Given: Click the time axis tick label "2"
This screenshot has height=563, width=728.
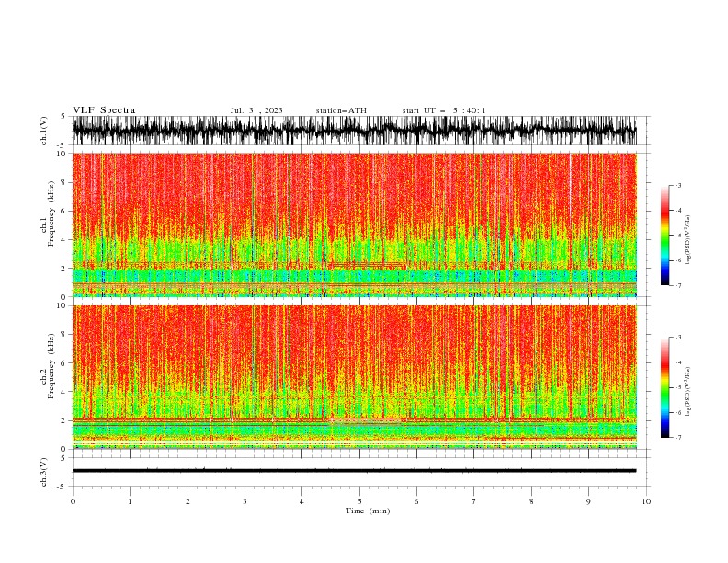Looking at the screenshot, I should [x=188, y=501].
